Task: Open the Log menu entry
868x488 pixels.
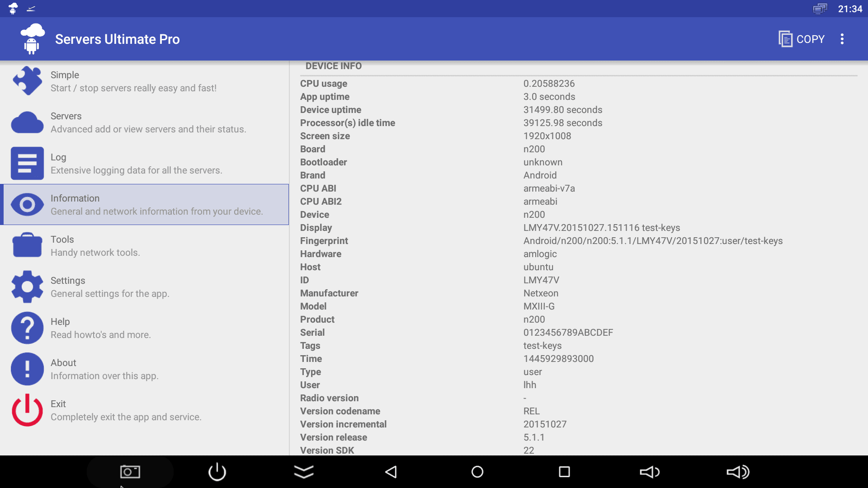Action: 145,163
